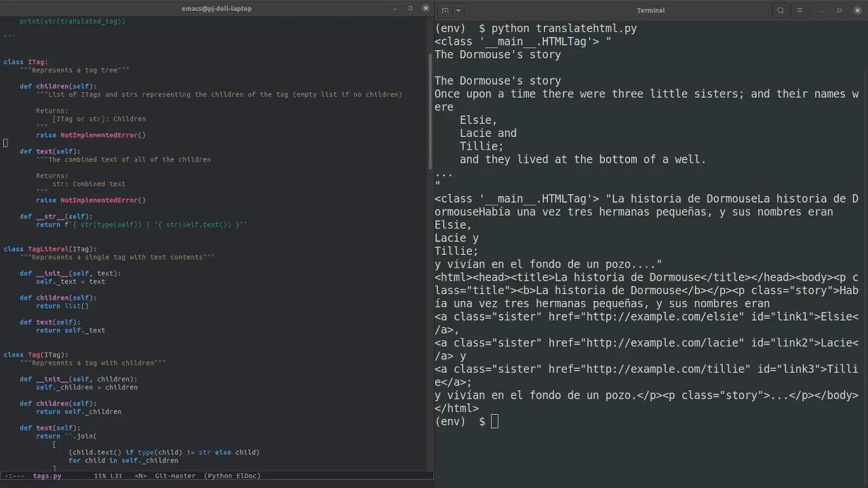Click tags.py in the Emacs mode line
The width and height of the screenshot is (868, 488).
pyautogui.click(x=47, y=476)
